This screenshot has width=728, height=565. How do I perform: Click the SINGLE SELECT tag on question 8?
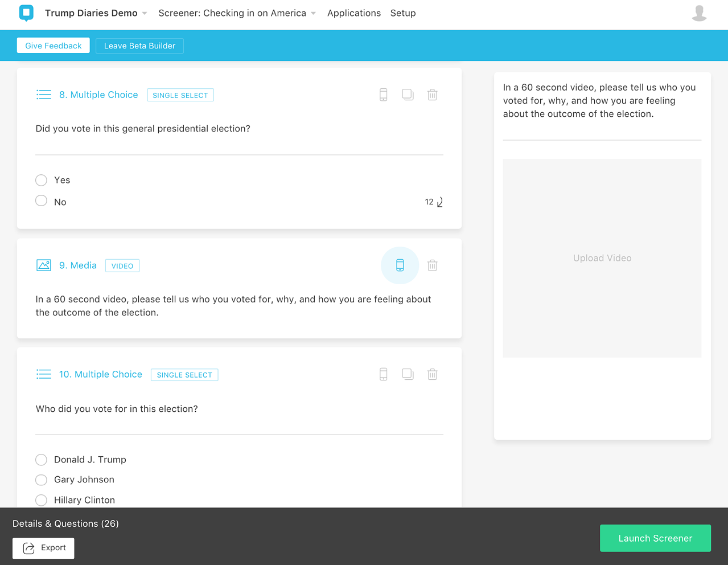click(180, 95)
